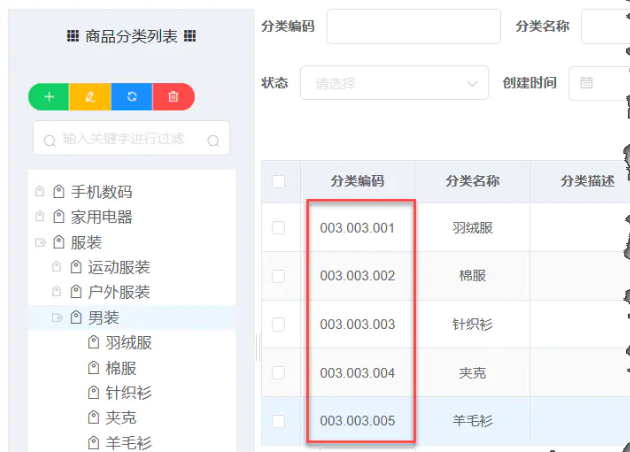Select 家用电器 in the category tree
630x452 pixels.
click(x=102, y=217)
